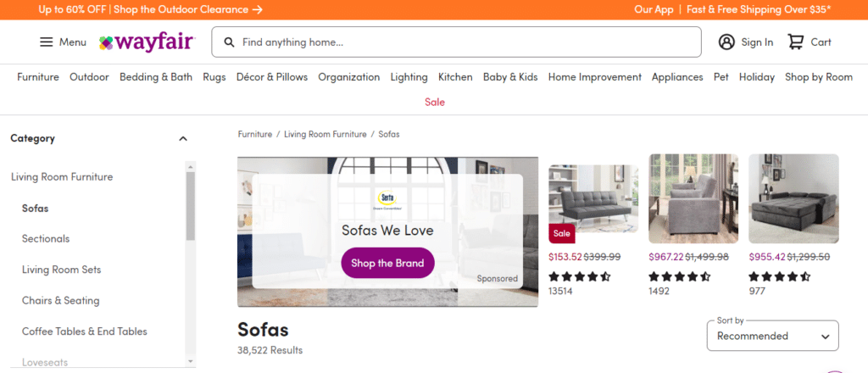Open the $153.52 gray futon thumbnail
Viewport: 868px width, 373px height.
coord(593,198)
